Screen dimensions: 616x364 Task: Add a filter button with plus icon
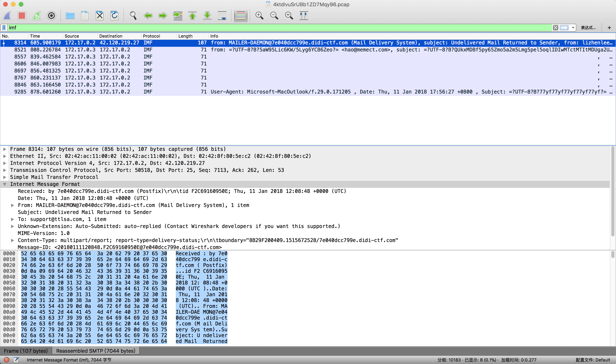[609, 28]
